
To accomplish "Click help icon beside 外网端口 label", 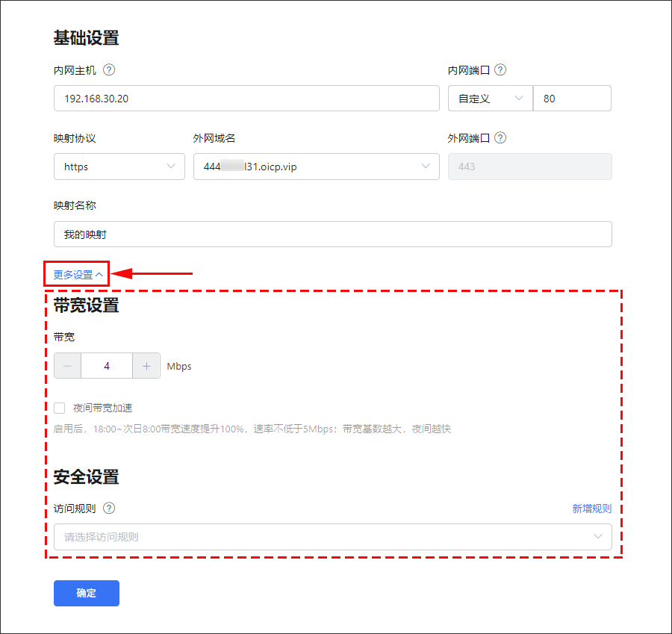I will click(500, 138).
